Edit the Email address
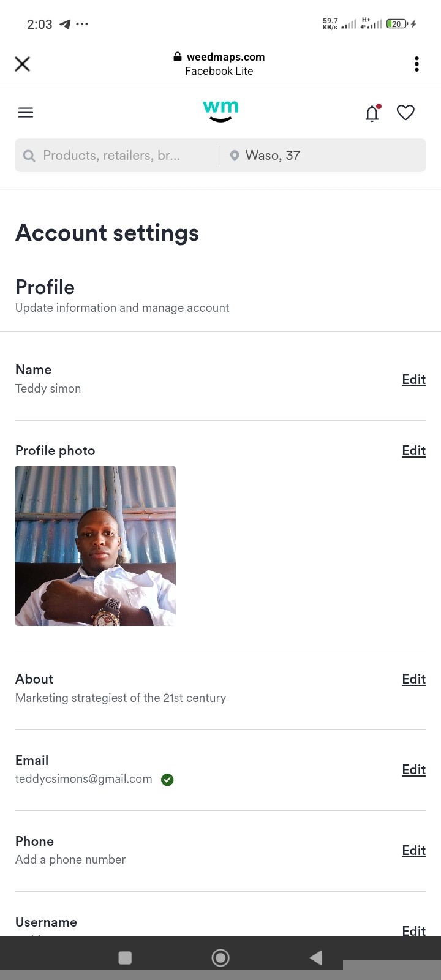Viewport: 441px width, 980px height. click(x=413, y=770)
